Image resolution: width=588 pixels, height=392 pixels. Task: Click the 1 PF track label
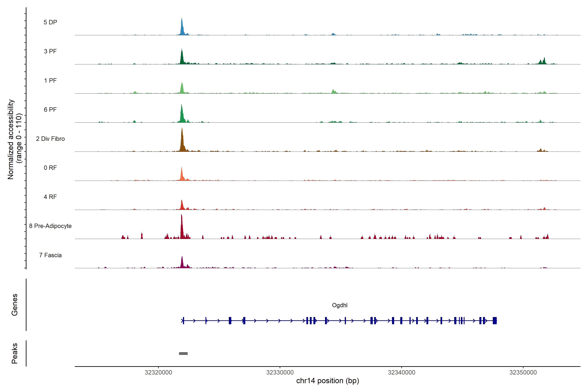click(x=50, y=81)
